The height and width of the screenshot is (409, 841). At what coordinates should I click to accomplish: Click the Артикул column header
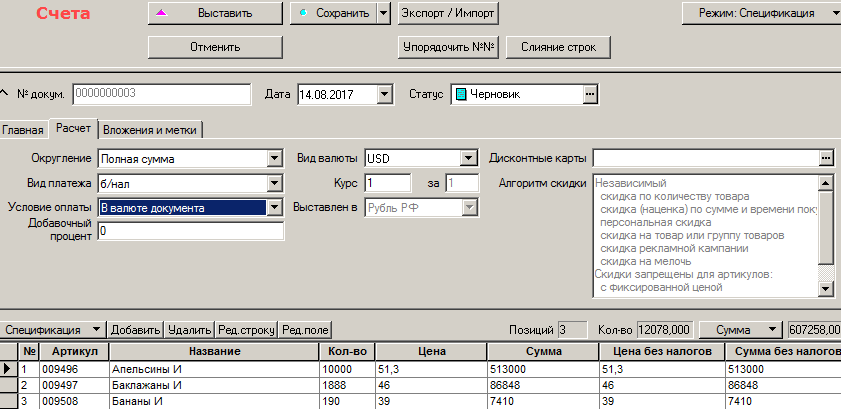pos(75,352)
